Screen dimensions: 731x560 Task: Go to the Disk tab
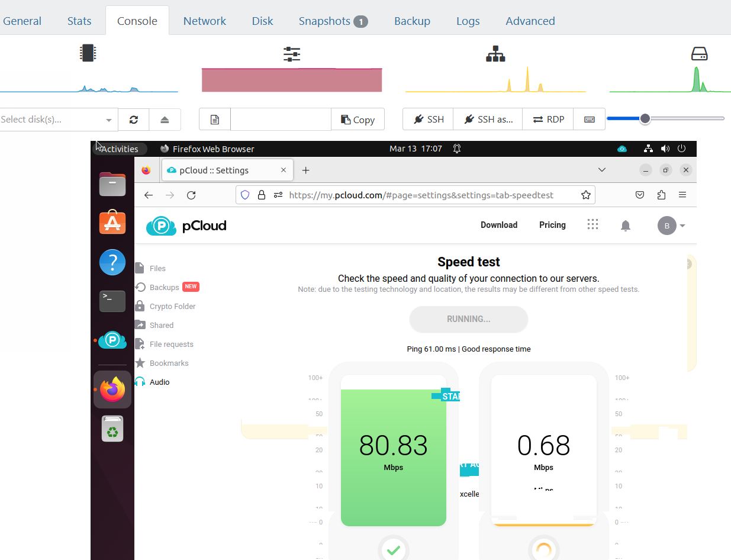pos(262,21)
